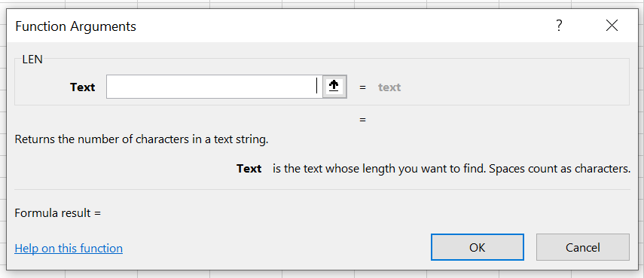Click the gray "text" placeholder result value

coord(389,87)
